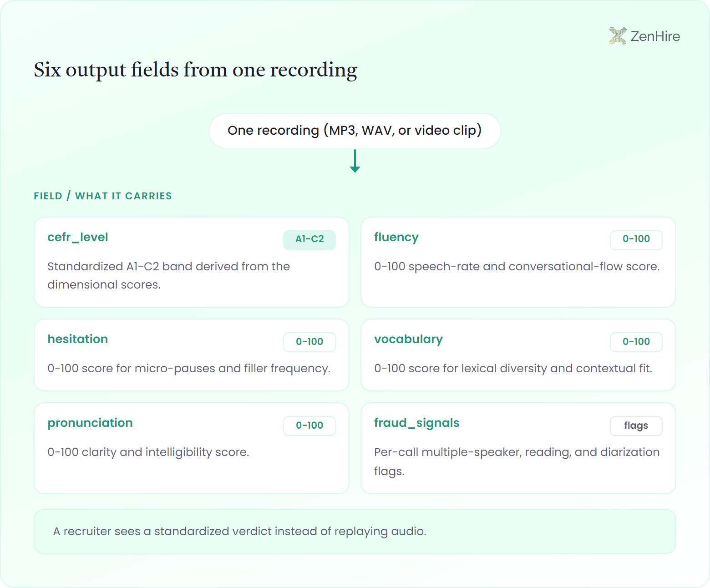This screenshot has height=588, width=710.
Task: Click the 0-100 badge on fluency card
Action: pos(636,240)
